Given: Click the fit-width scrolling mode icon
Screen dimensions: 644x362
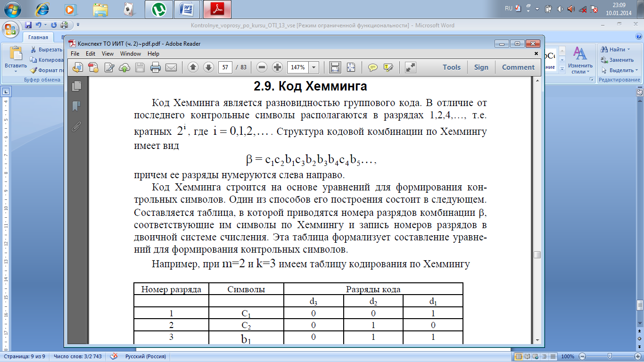Looking at the screenshot, I should 335,67.
